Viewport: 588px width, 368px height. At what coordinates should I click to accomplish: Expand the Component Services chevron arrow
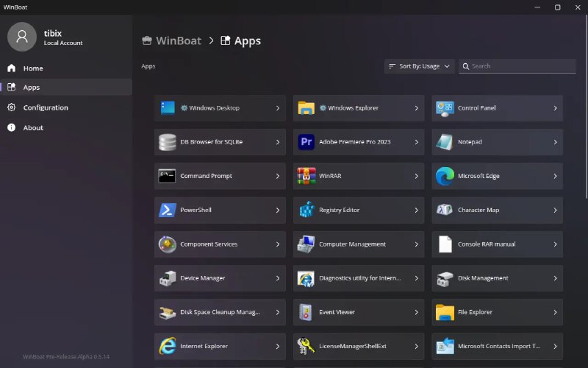[x=278, y=244]
